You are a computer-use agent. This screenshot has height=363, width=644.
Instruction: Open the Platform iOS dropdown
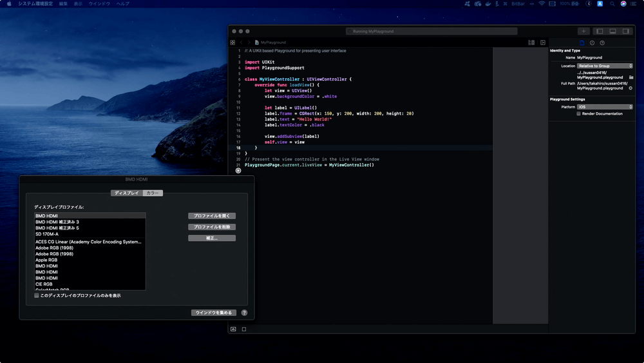[605, 106]
